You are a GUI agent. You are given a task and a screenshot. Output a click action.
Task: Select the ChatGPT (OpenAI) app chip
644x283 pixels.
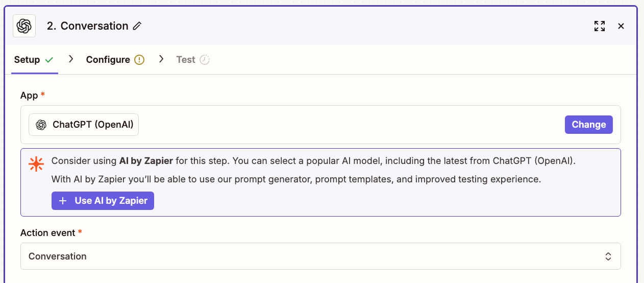click(x=84, y=125)
